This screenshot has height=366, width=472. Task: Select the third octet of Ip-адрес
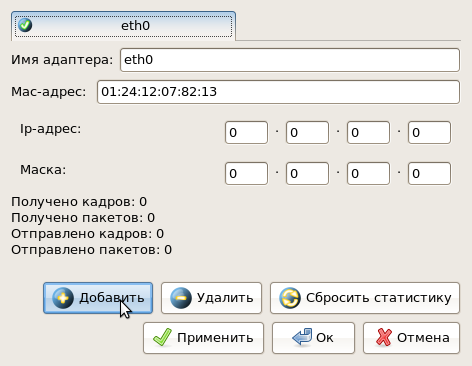coord(368,133)
